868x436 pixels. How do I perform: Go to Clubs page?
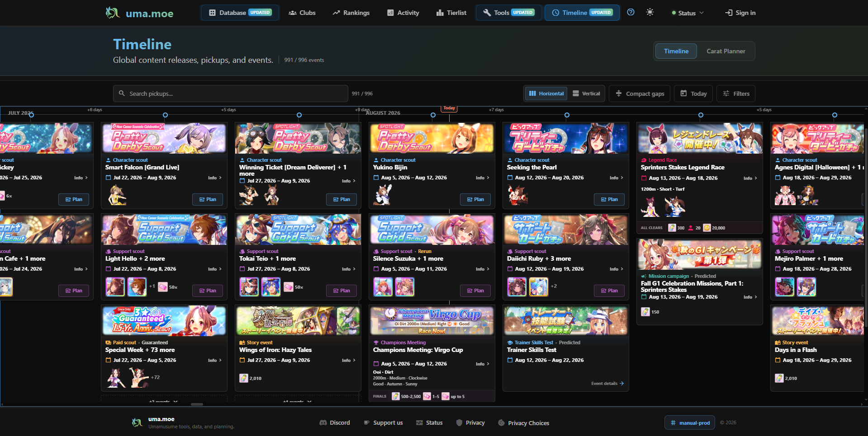[x=302, y=13]
